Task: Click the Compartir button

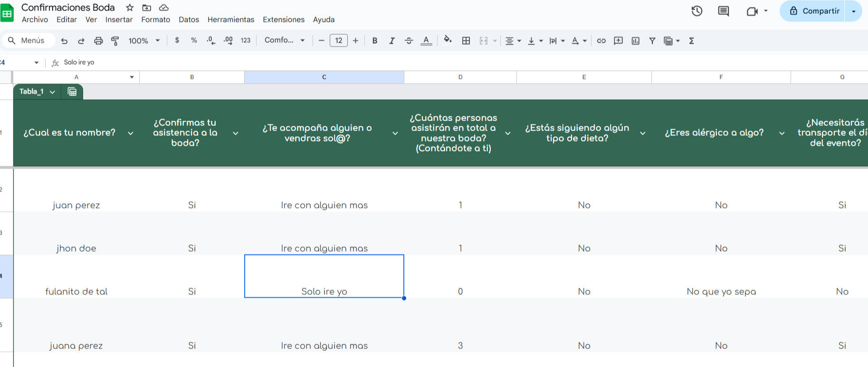Action: coord(814,11)
